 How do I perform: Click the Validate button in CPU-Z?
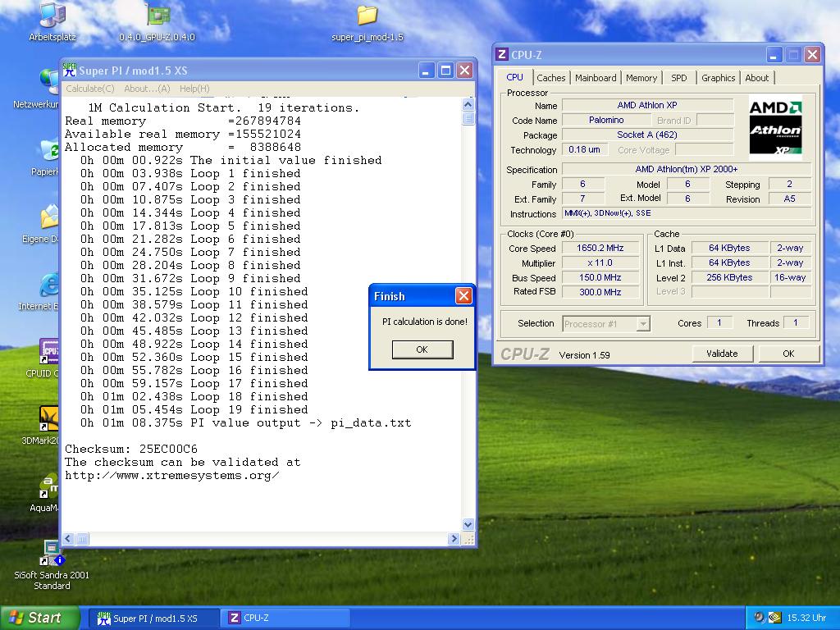[x=722, y=354]
